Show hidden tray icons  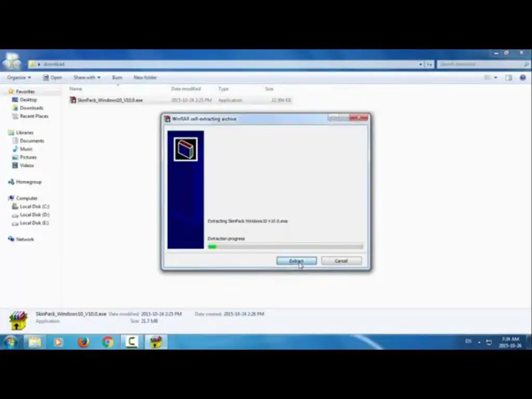[479, 342]
